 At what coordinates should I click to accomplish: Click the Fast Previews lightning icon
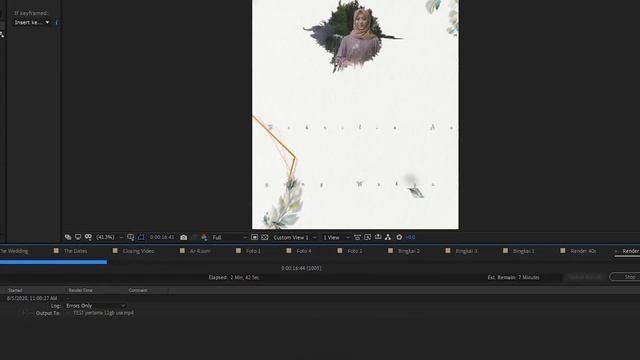pos(367,237)
